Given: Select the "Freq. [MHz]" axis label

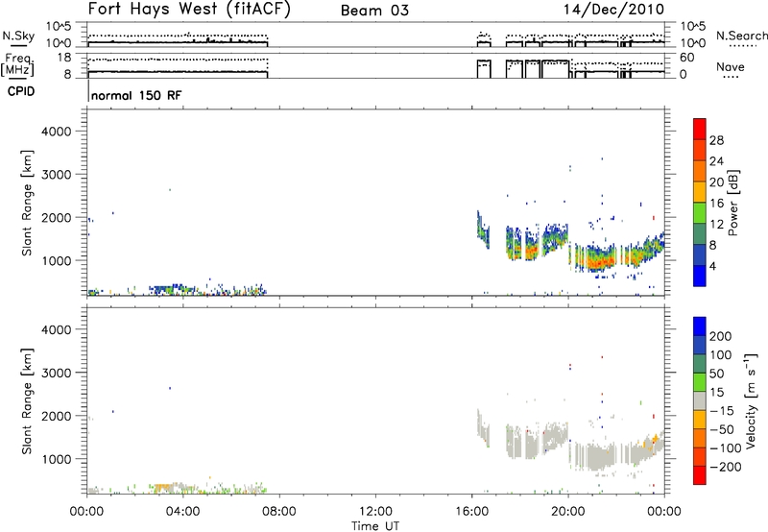Looking at the screenshot, I should tap(18, 64).
